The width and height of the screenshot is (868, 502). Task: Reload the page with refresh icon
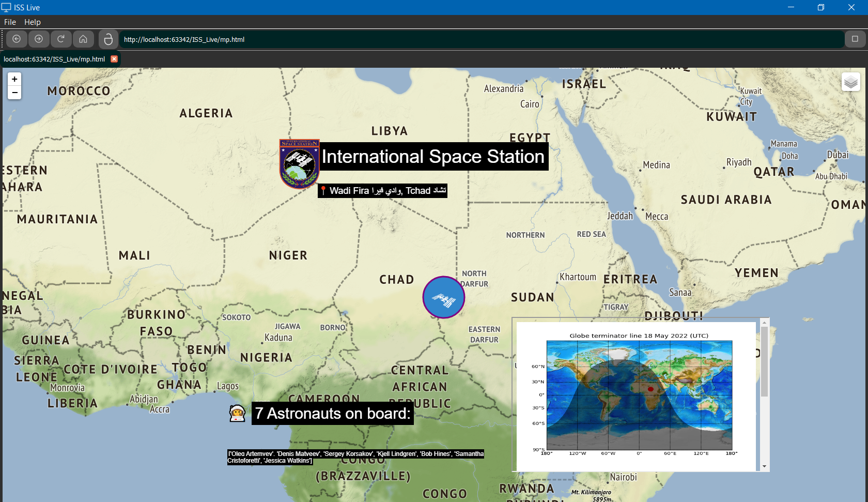61,39
